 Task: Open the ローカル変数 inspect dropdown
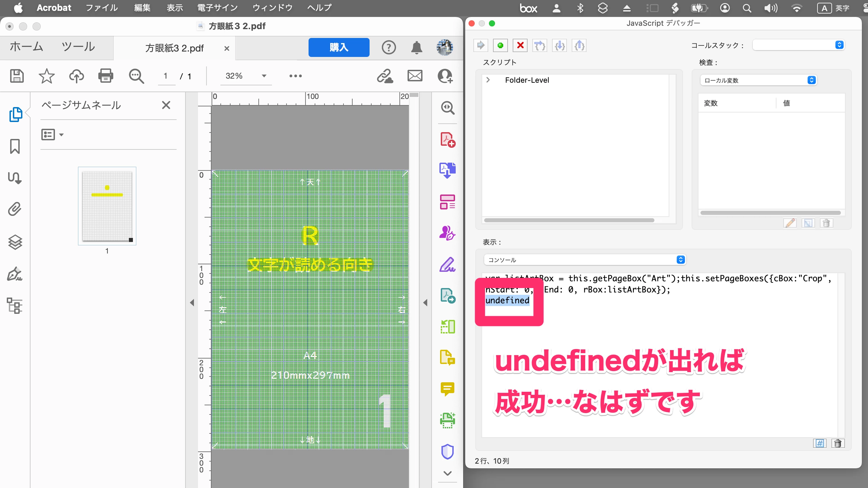[758, 80]
